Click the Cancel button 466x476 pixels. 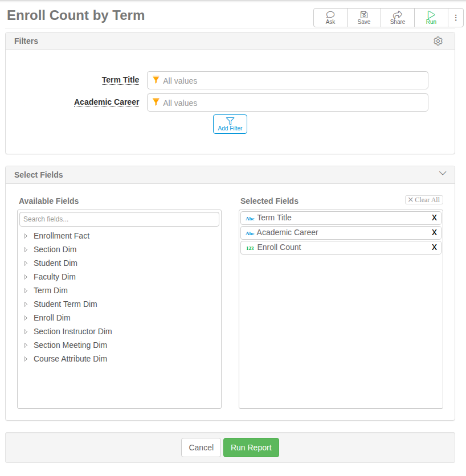click(x=201, y=448)
